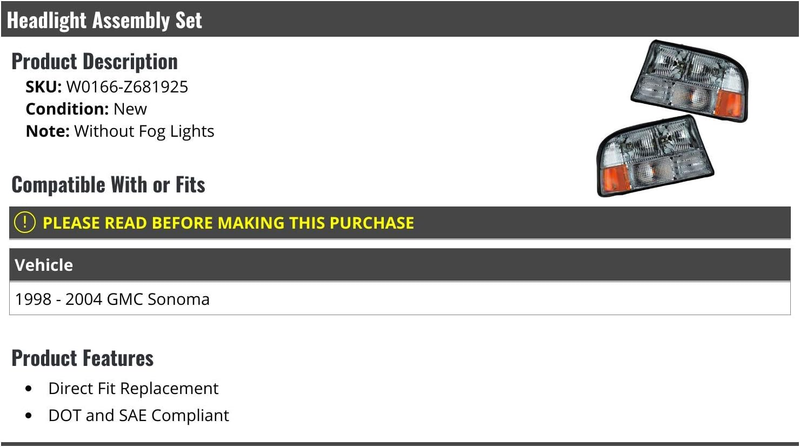The image size is (800, 447).
Task: Click the Compatible With or Fits heading
Action: [x=108, y=185]
